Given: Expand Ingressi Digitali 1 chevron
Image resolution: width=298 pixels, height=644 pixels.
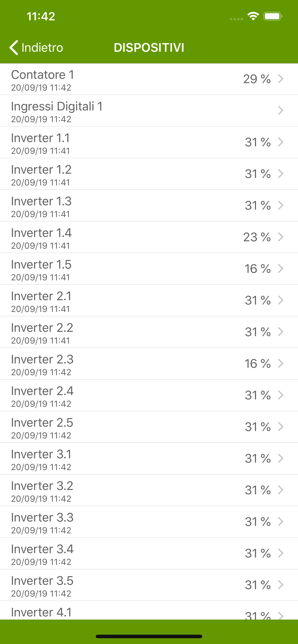Looking at the screenshot, I should (x=281, y=110).
